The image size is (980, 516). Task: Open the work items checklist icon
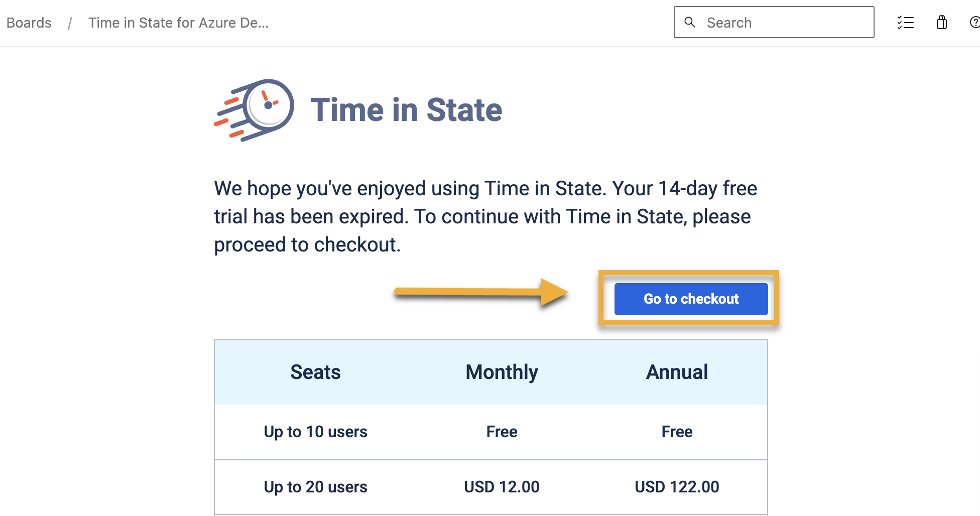coord(906,23)
